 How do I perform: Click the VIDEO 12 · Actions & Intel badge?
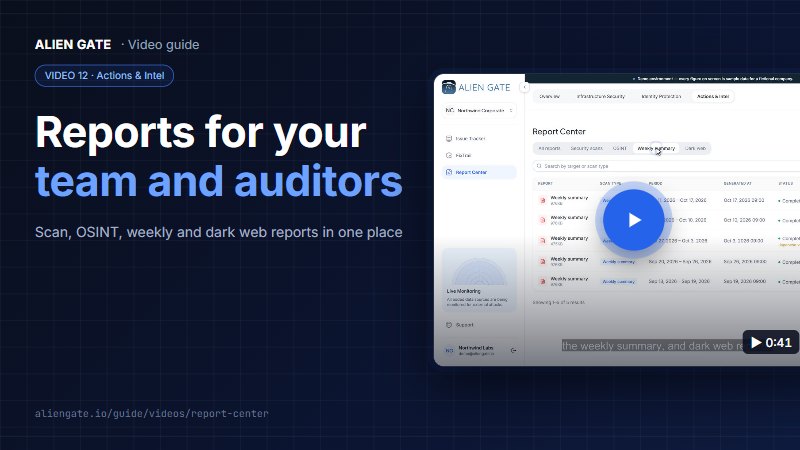click(x=104, y=76)
